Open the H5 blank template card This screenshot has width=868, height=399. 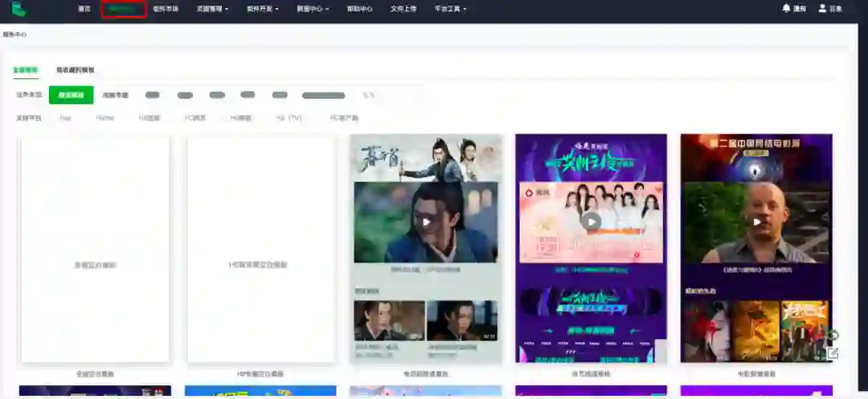(261, 249)
